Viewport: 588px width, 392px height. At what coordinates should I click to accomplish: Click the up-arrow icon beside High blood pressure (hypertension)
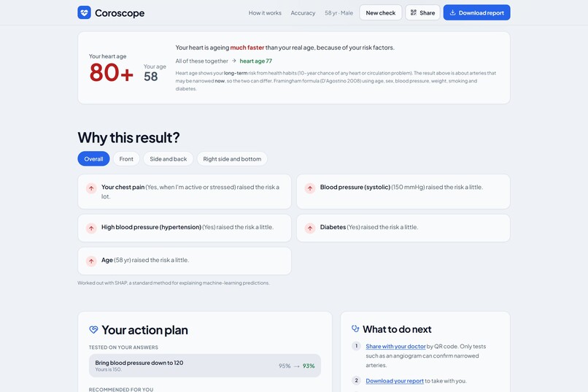[x=91, y=228]
